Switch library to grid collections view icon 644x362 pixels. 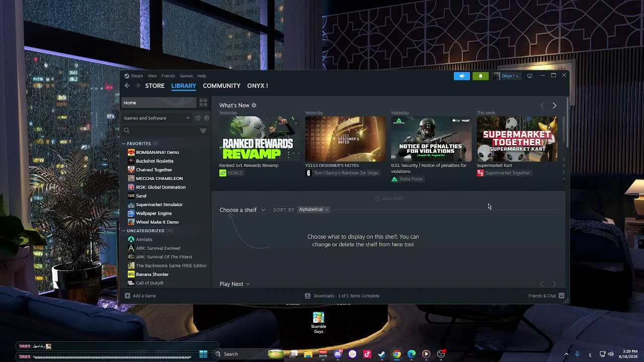click(x=203, y=103)
